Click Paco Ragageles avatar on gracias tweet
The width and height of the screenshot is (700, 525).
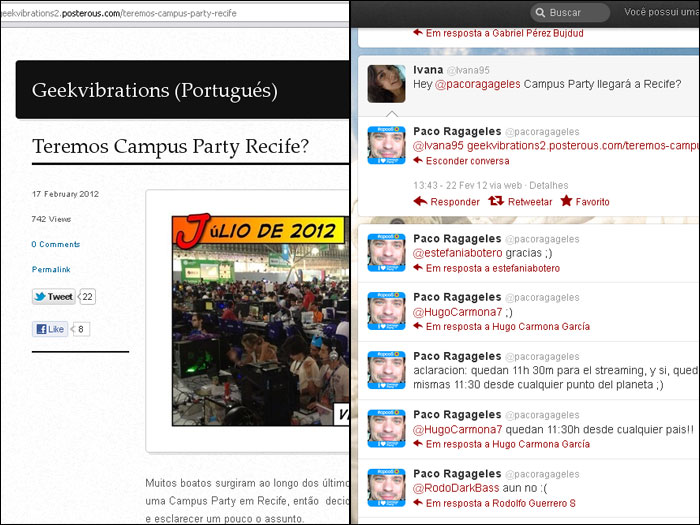tap(386, 253)
